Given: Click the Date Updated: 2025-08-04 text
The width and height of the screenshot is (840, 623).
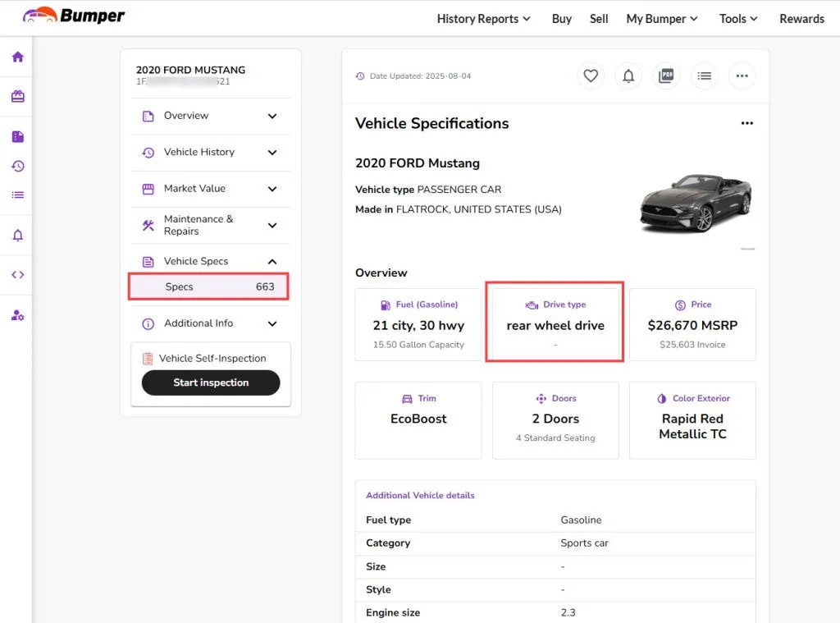Looking at the screenshot, I should click(420, 76).
